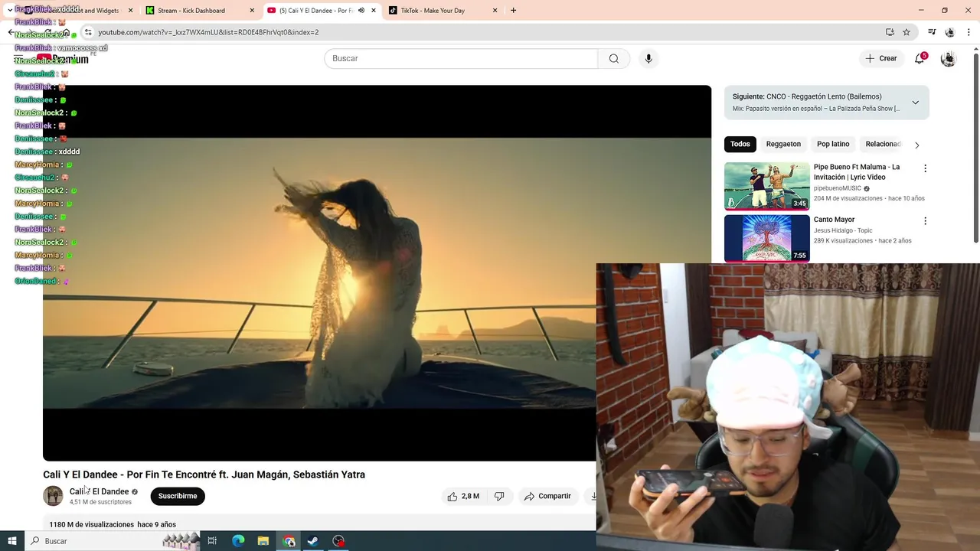The height and width of the screenshot is (551, 980).
Task: Open Task View on taskbar
Action: coord(212,541)
